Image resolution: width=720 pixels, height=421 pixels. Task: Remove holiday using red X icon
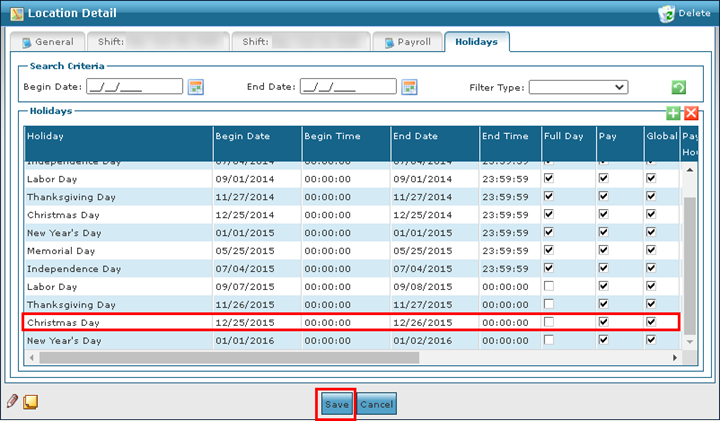pyautogui.click(x=690, y=114)
